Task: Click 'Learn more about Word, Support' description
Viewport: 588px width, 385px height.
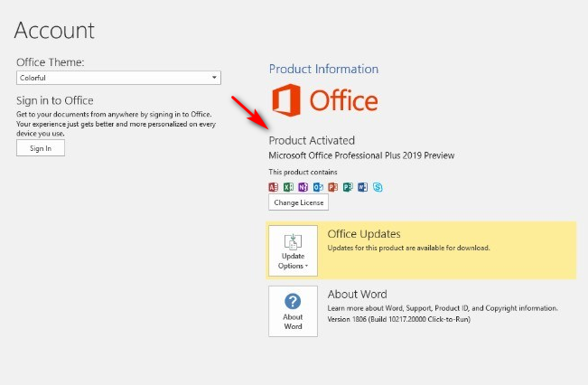Action: coord(443,308)
